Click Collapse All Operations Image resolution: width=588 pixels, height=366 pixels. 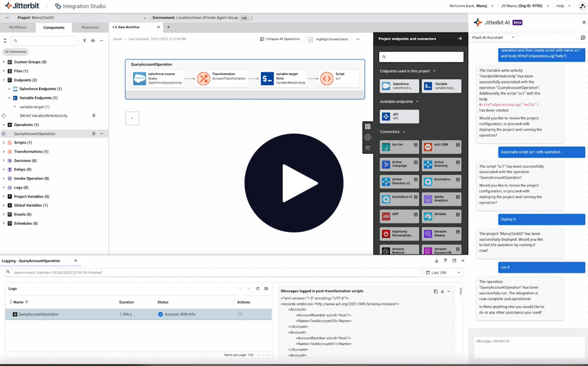[280, 39]
